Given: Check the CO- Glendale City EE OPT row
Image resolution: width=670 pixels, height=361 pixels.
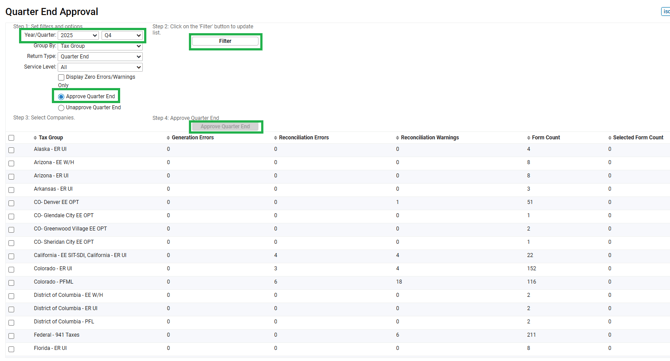Looking at the screenshot, I should [x=11, y=216].
